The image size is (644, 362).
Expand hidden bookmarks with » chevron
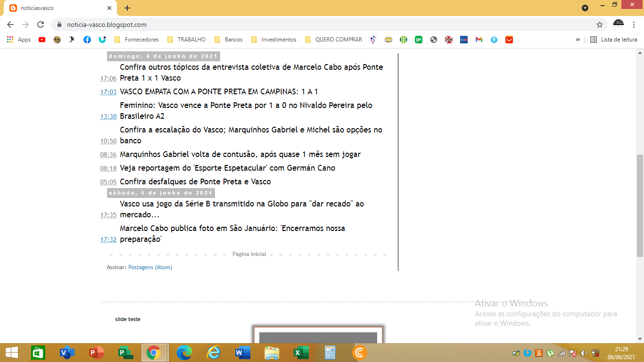[578, 40]
